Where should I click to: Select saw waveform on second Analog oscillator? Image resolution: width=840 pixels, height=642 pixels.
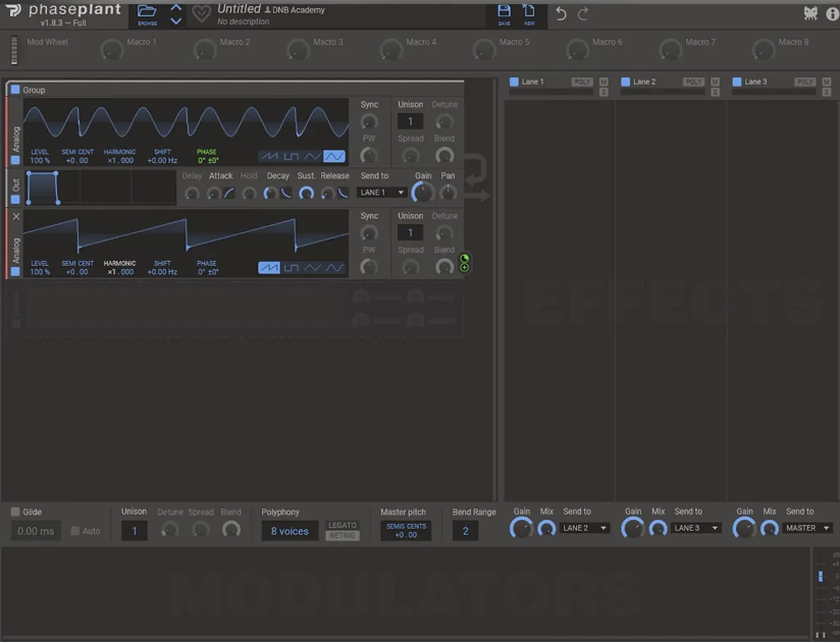269,268
